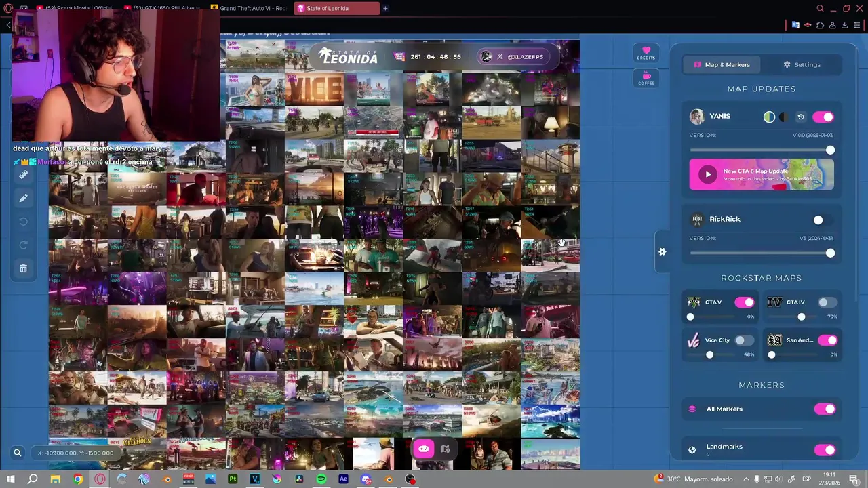Click the map pin mode button

(x=445, y=449)
